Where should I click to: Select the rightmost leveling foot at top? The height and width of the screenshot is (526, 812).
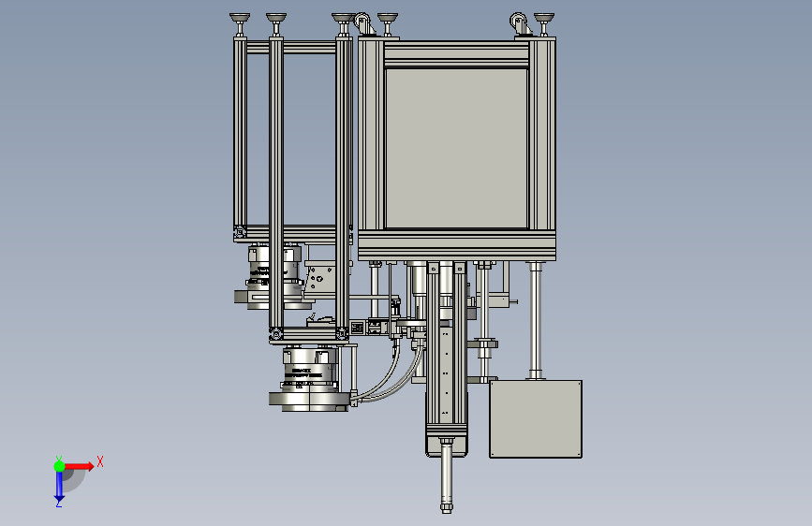(544, 23)
